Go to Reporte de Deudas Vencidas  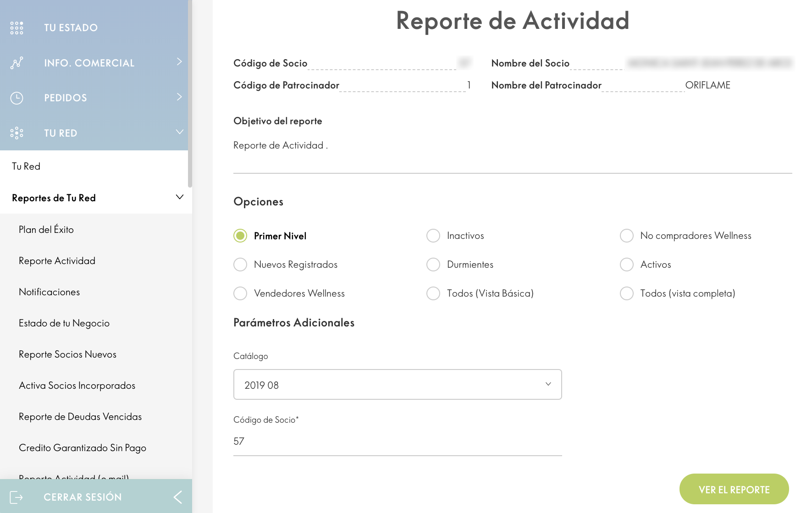click(80, 417)
